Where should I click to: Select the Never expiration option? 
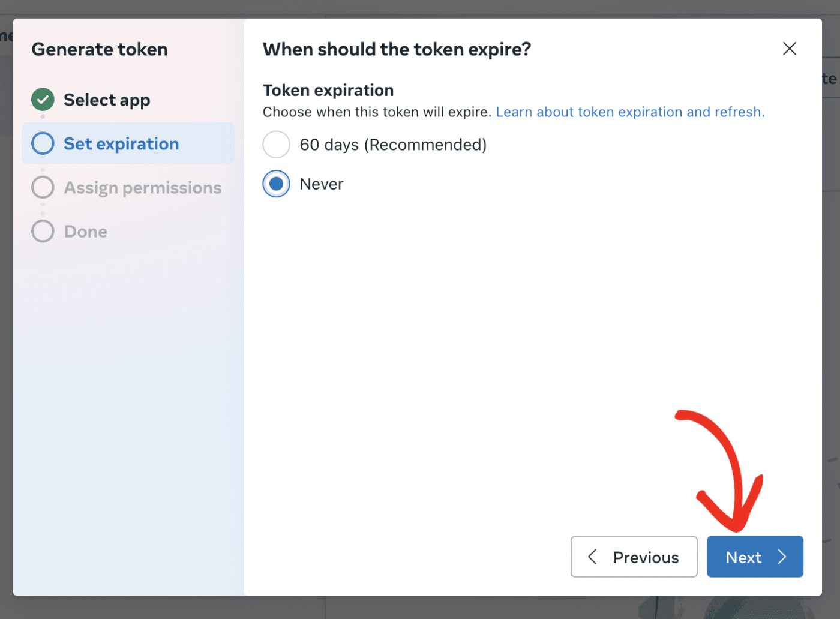276,184
